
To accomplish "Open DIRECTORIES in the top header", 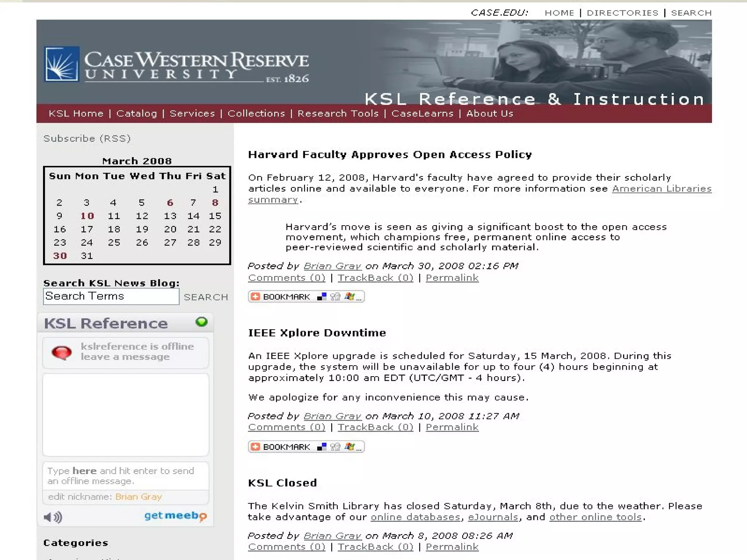I will click(x=622, y=13).
